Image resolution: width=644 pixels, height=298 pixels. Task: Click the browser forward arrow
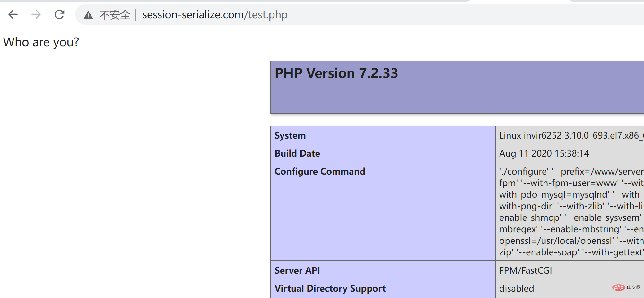click(x=36, y=14)
